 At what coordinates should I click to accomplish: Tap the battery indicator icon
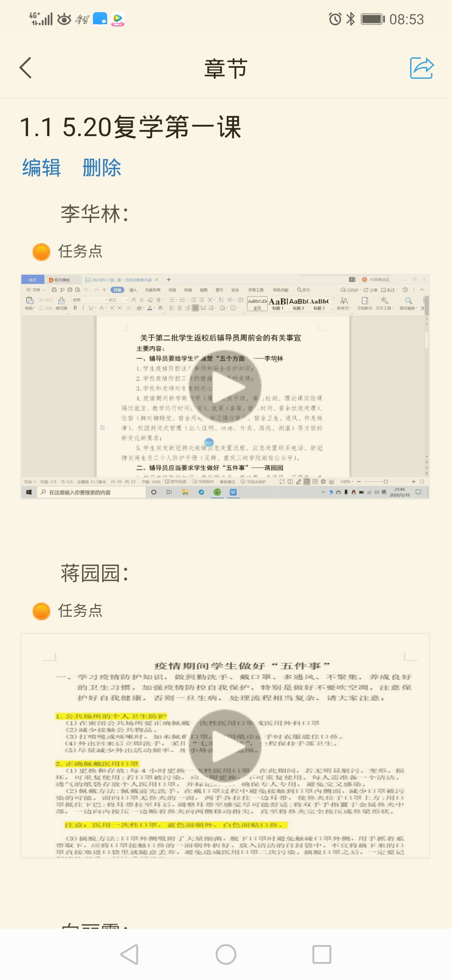coord(372,19)
